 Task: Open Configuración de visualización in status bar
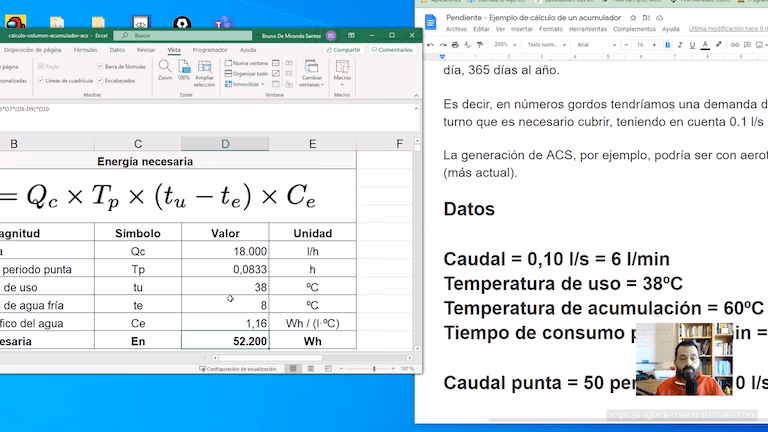point(238,369)
